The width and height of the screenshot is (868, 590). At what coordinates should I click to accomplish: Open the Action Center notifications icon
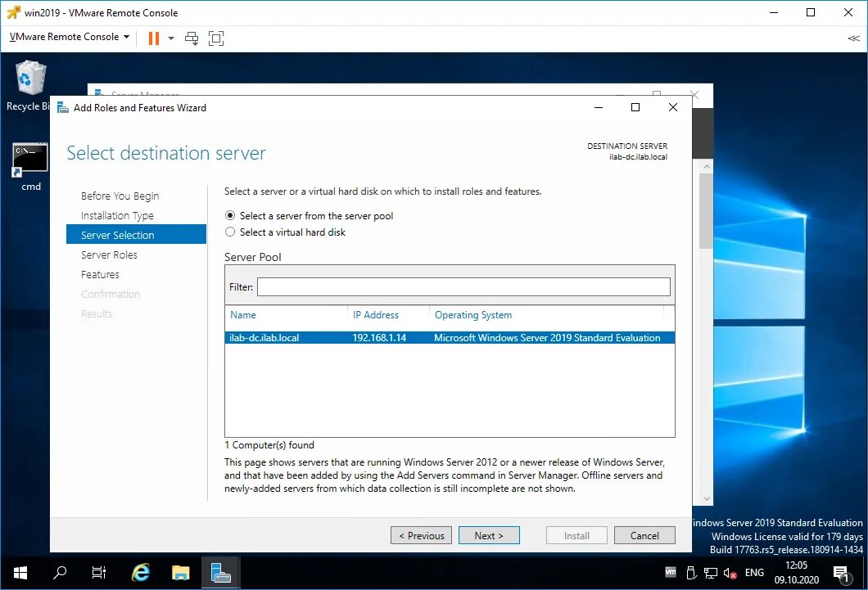pos(842,574)
